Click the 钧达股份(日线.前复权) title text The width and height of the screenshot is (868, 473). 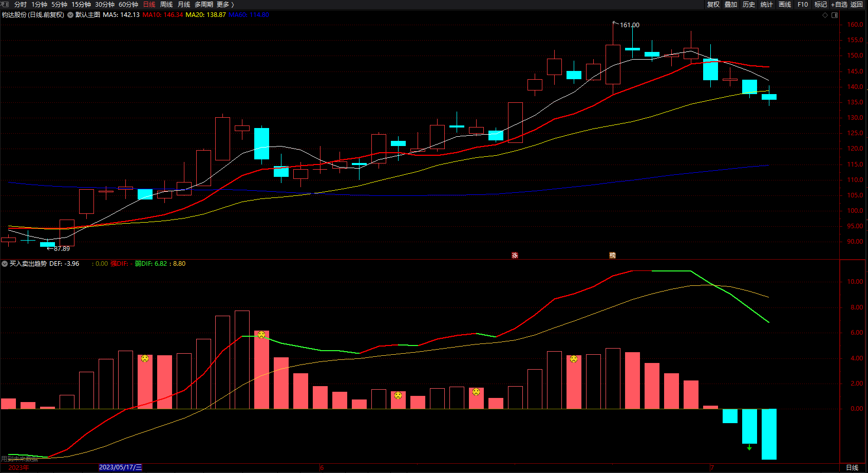click(33, 15)
